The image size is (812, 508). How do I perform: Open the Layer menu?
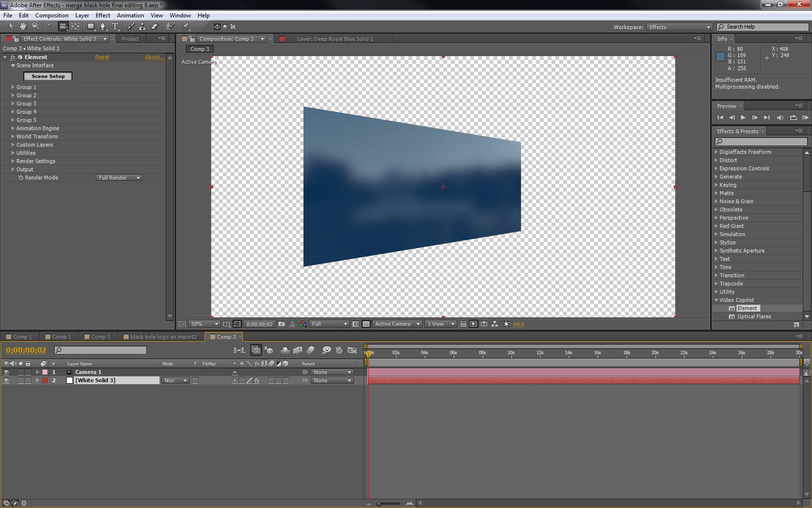coord(82,15)
